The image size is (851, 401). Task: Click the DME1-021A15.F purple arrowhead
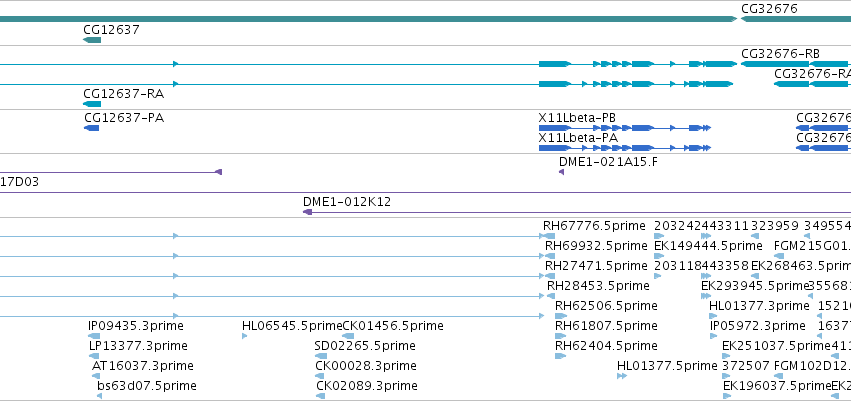561,172
